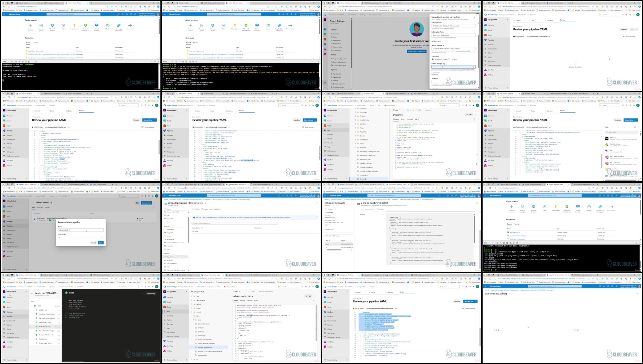Expand the Controllers folder in the repo tree
Viewport: 643px width, 364px height.
tap(356, 108)
